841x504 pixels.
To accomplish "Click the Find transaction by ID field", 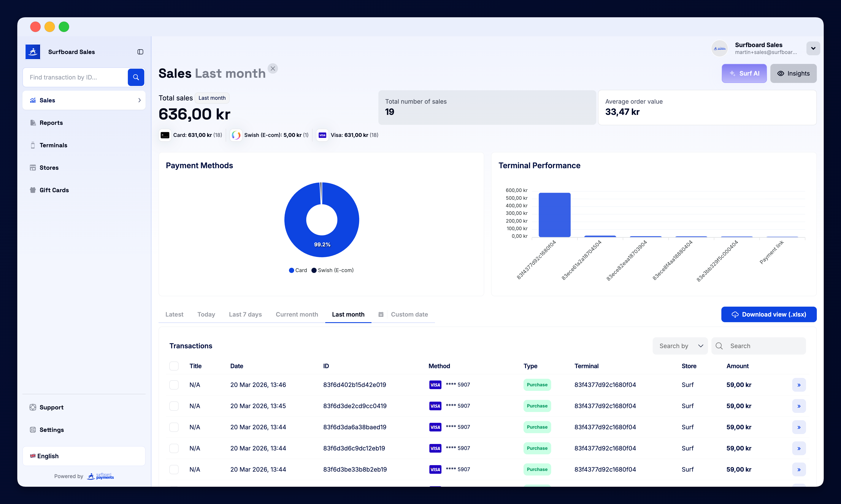I will tap(75, 77).
